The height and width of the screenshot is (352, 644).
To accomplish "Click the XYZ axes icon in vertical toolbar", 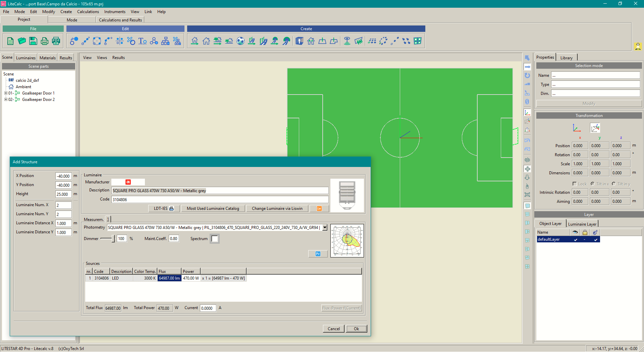I will tap(527, 113).
